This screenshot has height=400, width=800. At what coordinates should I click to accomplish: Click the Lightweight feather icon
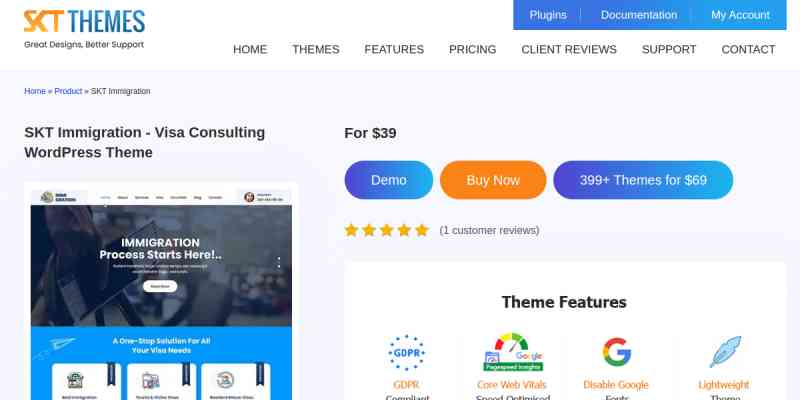coord(725,352)
